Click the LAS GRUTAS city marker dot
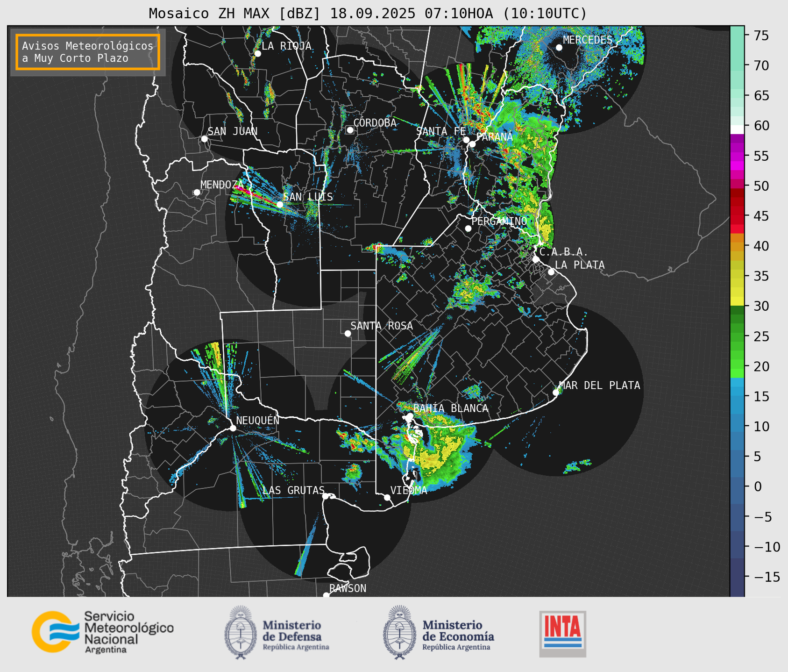The image size is (788, 672). (326, 496)
